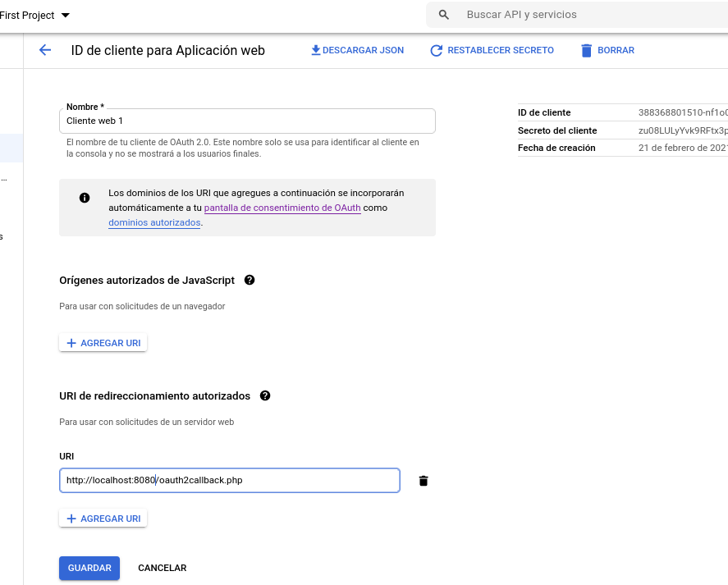Image resolution: width=728 pixels, height=585 pixels.
Task: Delete the redirect URI using its trash icon
Action: point(424,481)
